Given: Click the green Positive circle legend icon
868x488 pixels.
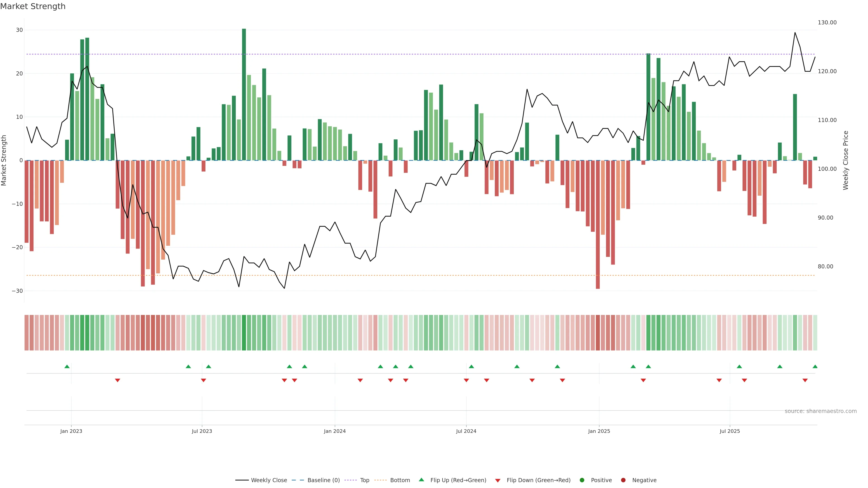Looking at the screenshot, I should click(582, 480).
